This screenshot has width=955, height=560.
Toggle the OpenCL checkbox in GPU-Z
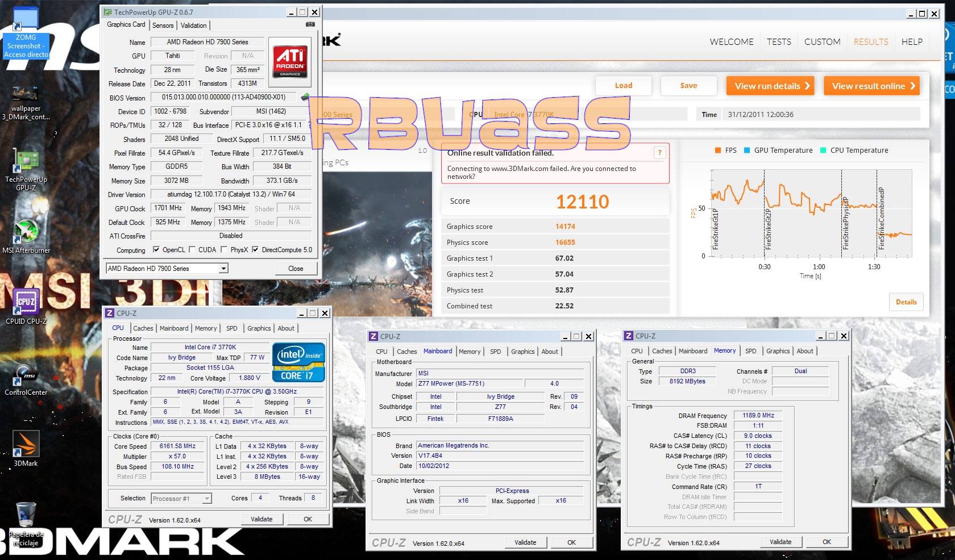click(156, 249)
